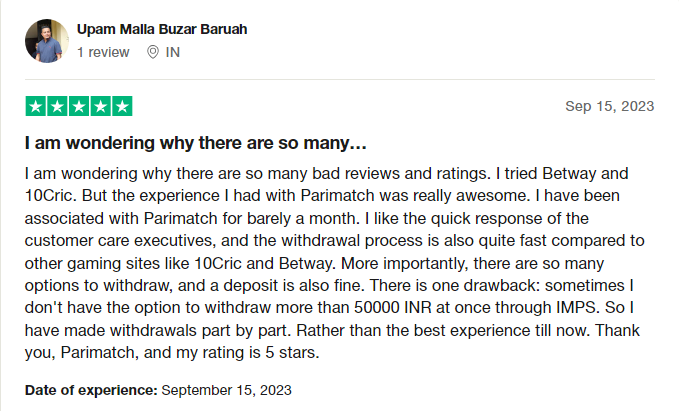The width and height of the screenshot is (679, 411).
Task: Open reviewer name Upam Malla Buzar Baruah
Action: 162,29
